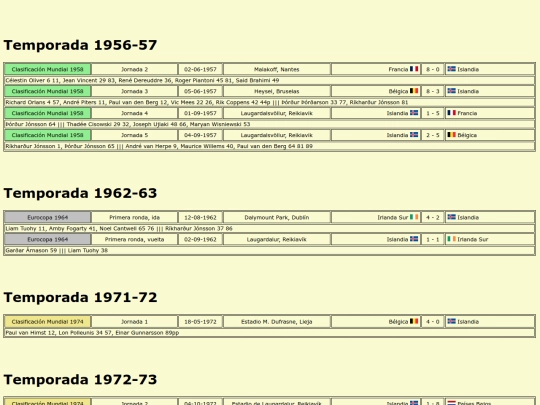Click scorers row starting with Paul van Himst
Screen dimensions: 540x405
pos(270,333)
